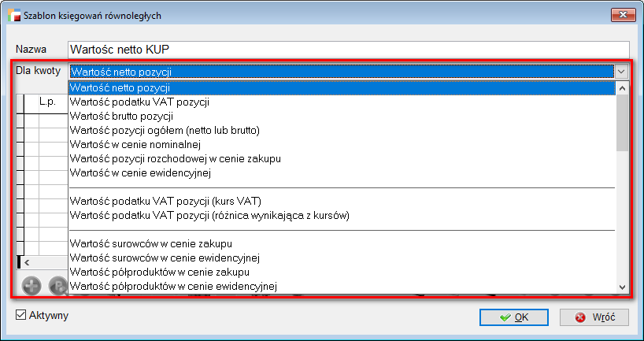Select Wartość w cenie nominalnej
Screen dimensions: 644x341
coord(135,144)
